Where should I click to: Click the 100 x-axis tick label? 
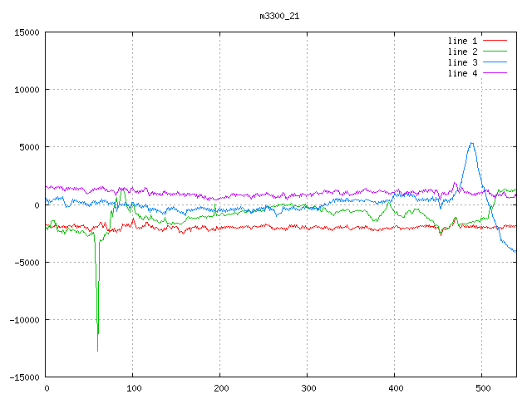(x=133, y=388)
